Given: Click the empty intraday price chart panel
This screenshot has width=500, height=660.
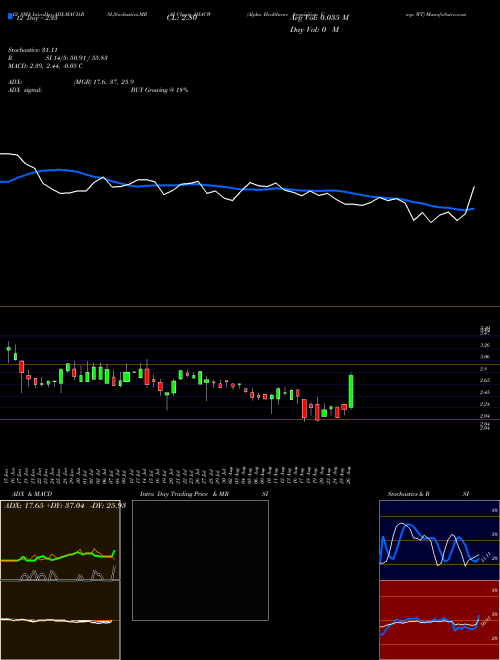Looking at the screenshot, I should (200, 560).
